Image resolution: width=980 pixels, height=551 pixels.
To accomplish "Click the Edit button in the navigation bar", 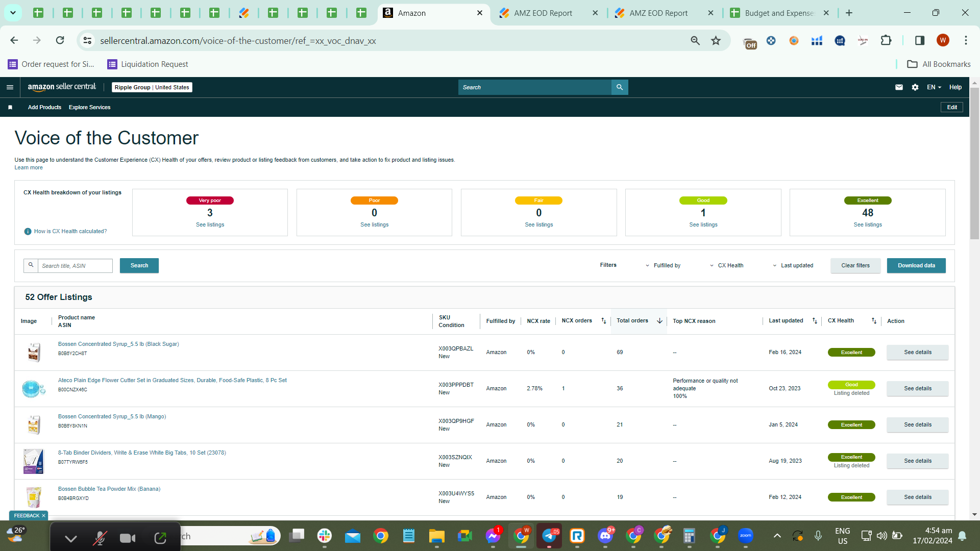I will coord(952,107).
